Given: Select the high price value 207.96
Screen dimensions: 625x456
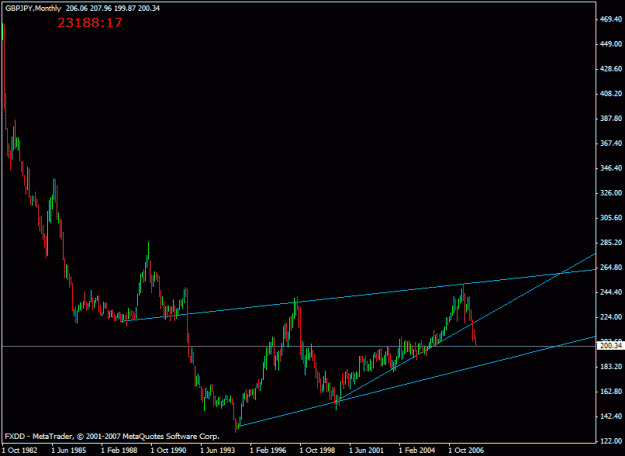Looking at the screenshot, I should coord(102,8).
